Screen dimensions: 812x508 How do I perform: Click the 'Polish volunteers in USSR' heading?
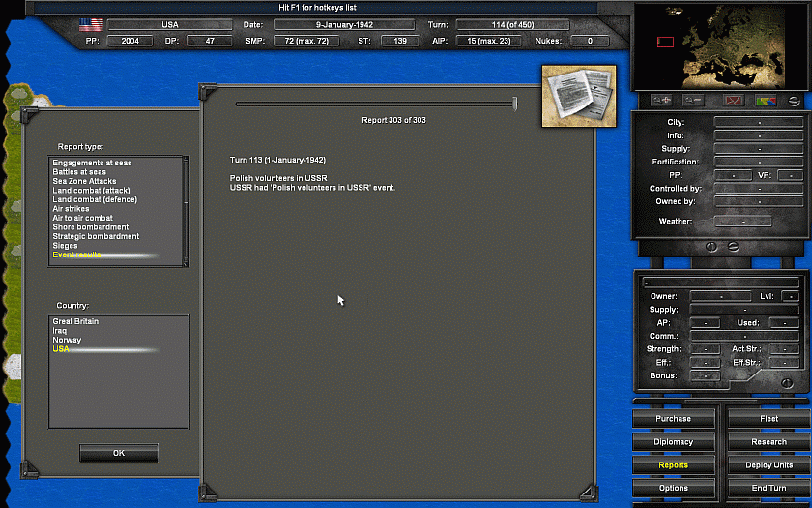278,178
